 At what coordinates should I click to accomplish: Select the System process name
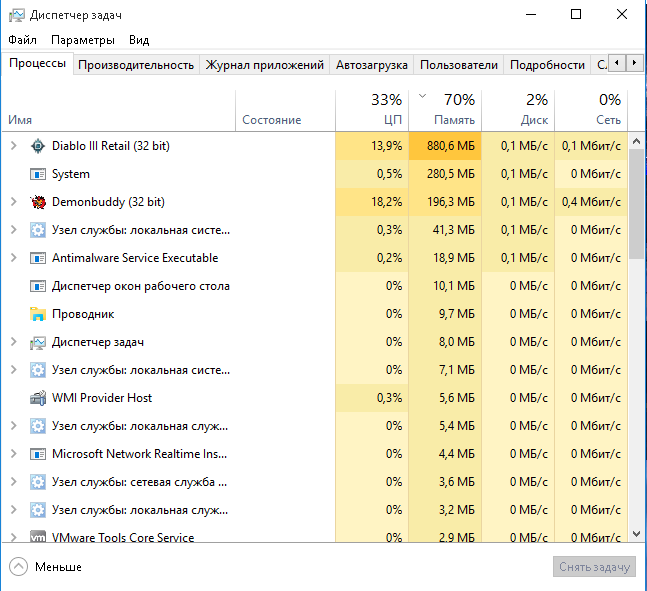point(71,174)
